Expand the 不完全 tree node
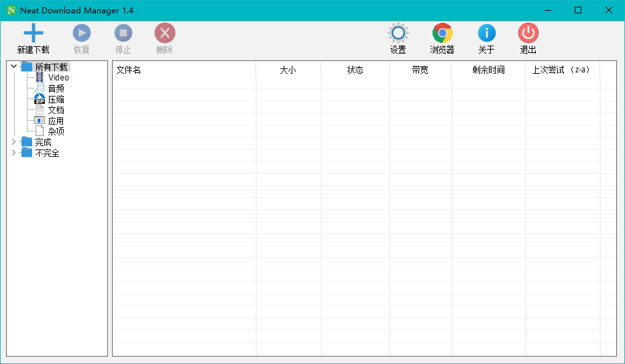The image size is (625, 364). click(13, 153)
